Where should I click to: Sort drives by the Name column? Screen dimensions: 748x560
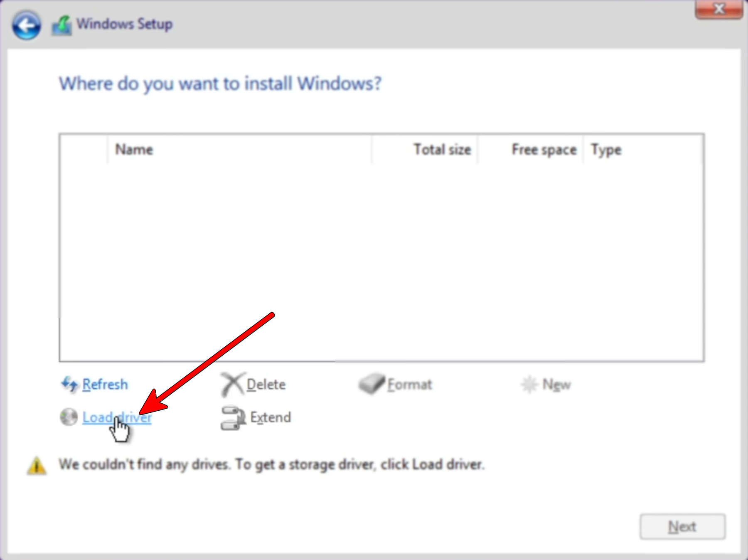[x=134, y=149]
